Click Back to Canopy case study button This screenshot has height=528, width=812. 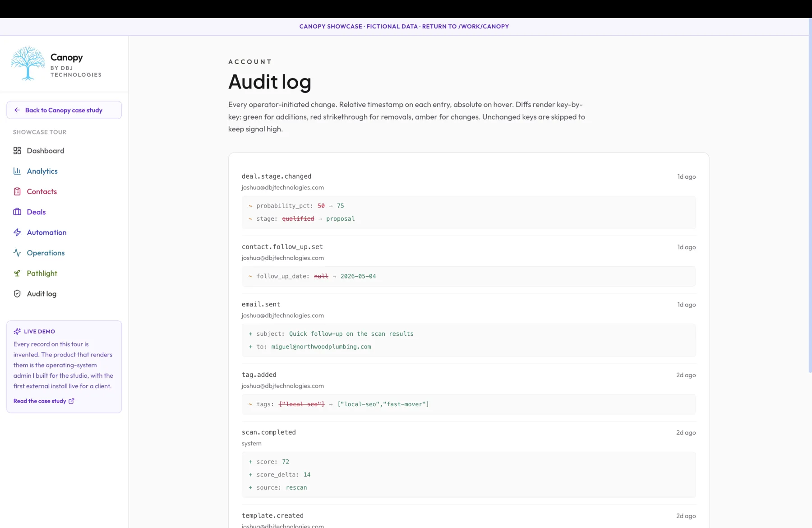[64, 110]
